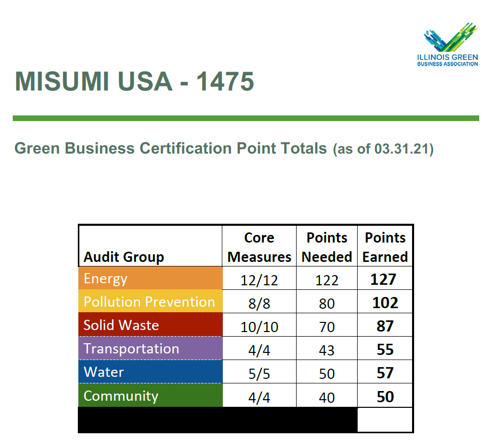The height and width of the screenshot is (448, 496).
Task: Click the Energy points earned 127
Action: point(384,279)
